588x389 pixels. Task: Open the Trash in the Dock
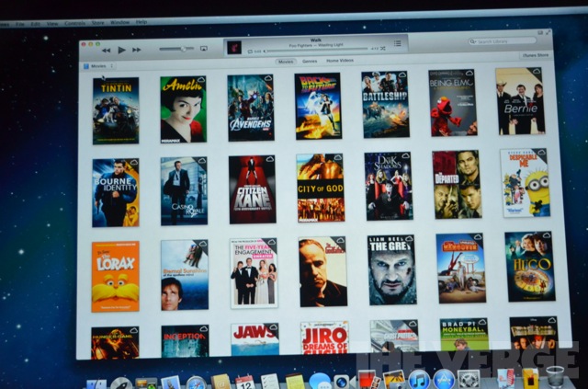pos(555,377)
